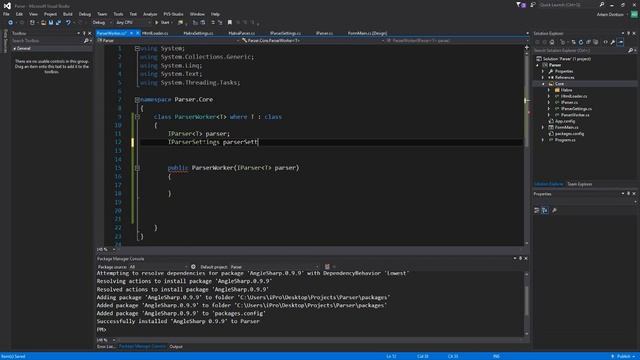Click Solution Explorer Refresh icon
The image size is (640, 360).
[581, 42]
